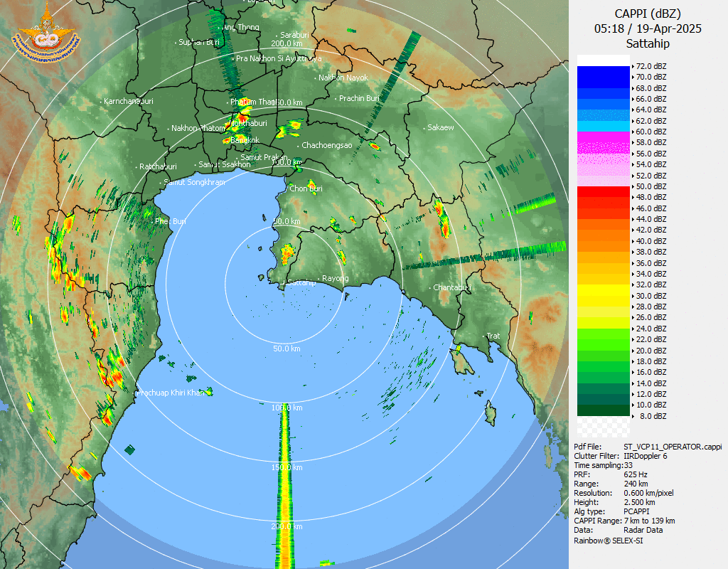Select the Pra Nakhon Si Ayutthaya label
This screenshot has width=728, height=569.
click(279, 58)
